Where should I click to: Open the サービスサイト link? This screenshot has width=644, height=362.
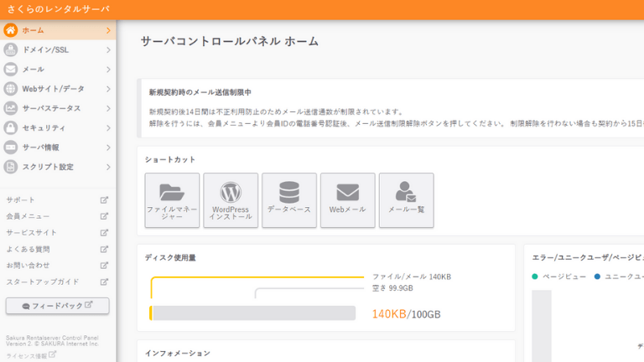(32, 233)
